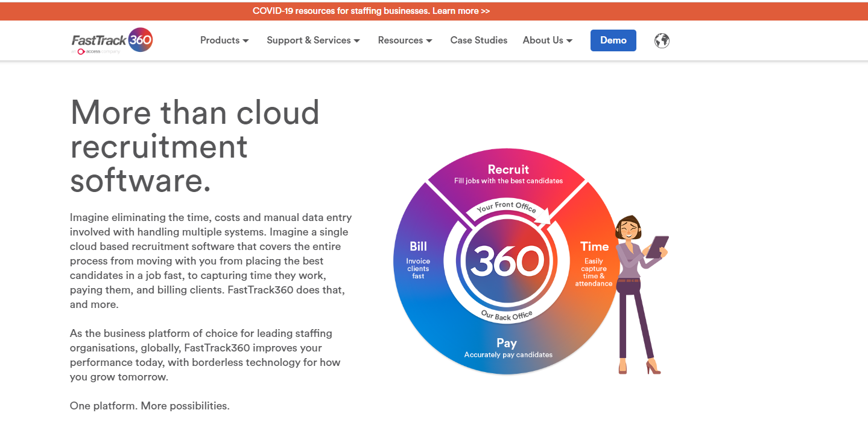Click the More than cloud recruitment software heading
This screenshot has width=868, height=436.
195,146
